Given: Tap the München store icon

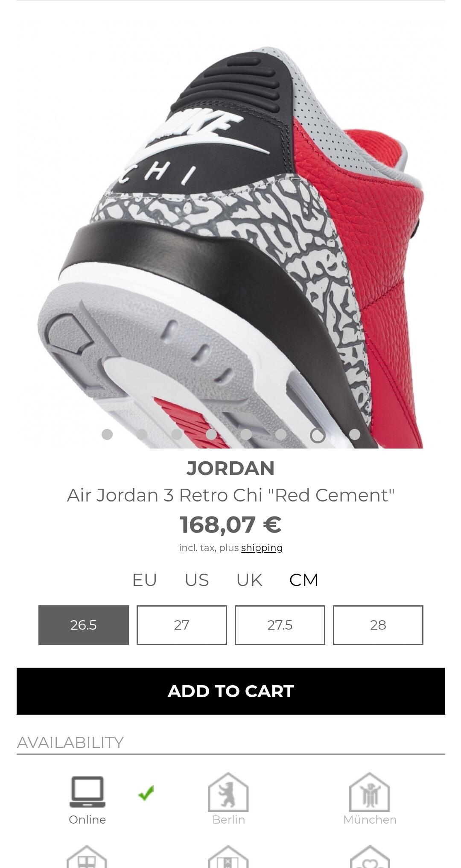Looking at the screenshot, I should [x=370, y=792].
